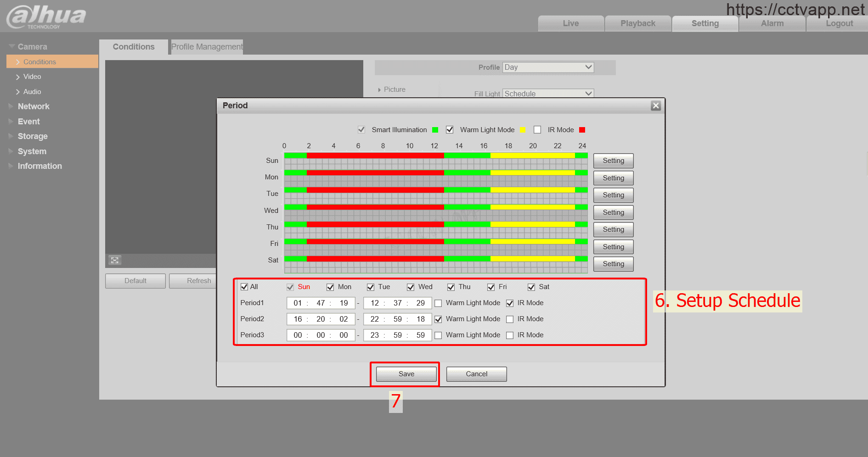This screenshot has height=457, width=868.
Task: Click the Dahua logo
Action: [x=46, y=17]
